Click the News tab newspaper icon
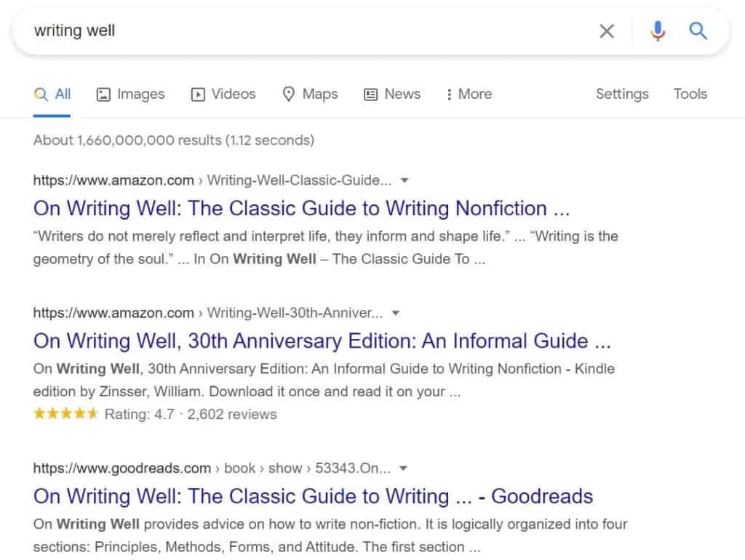 (371, 95)
